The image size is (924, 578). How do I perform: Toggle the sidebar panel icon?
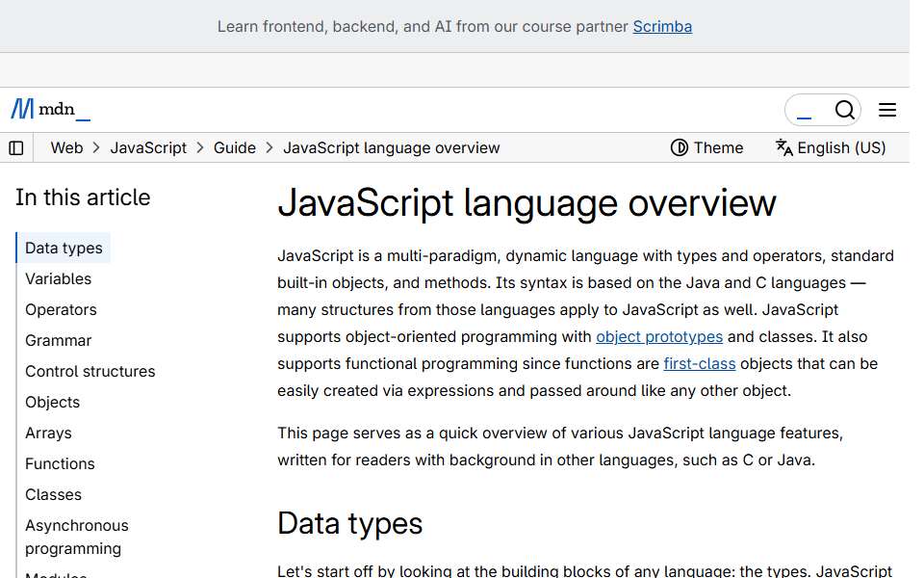16,148
